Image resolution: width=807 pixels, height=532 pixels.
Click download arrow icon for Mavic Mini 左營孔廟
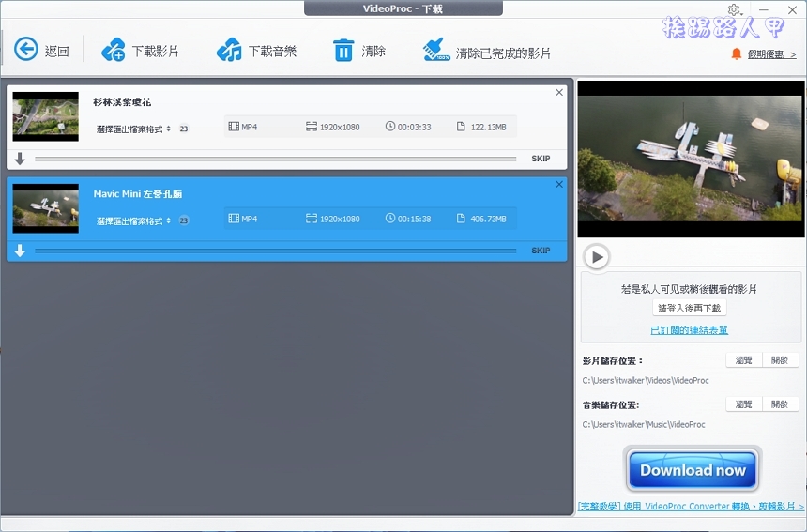(20, 251)
